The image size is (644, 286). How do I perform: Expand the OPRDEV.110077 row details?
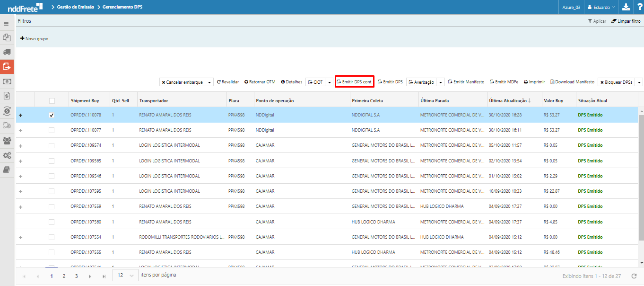point(20,130)
